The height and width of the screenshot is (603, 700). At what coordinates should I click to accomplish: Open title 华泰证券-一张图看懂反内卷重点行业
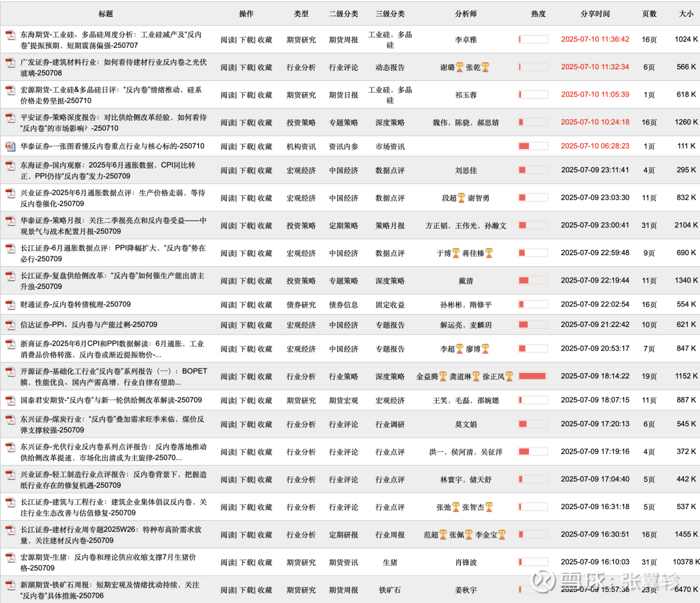coord(113,146)
